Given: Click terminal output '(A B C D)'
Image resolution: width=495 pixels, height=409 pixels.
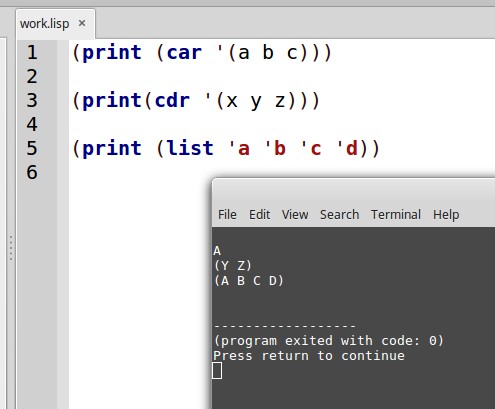Looking at the screenshot, I should (249, 281).
